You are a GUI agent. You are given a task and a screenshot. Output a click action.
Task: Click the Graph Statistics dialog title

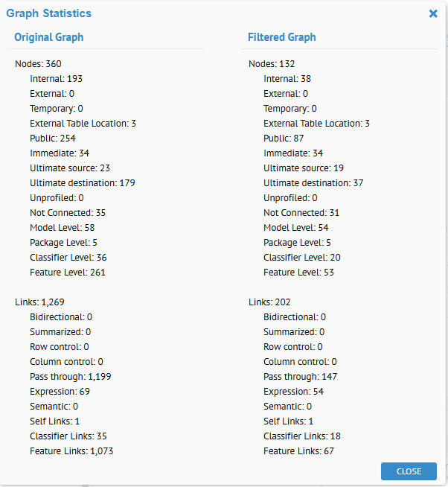pos(49,13)
